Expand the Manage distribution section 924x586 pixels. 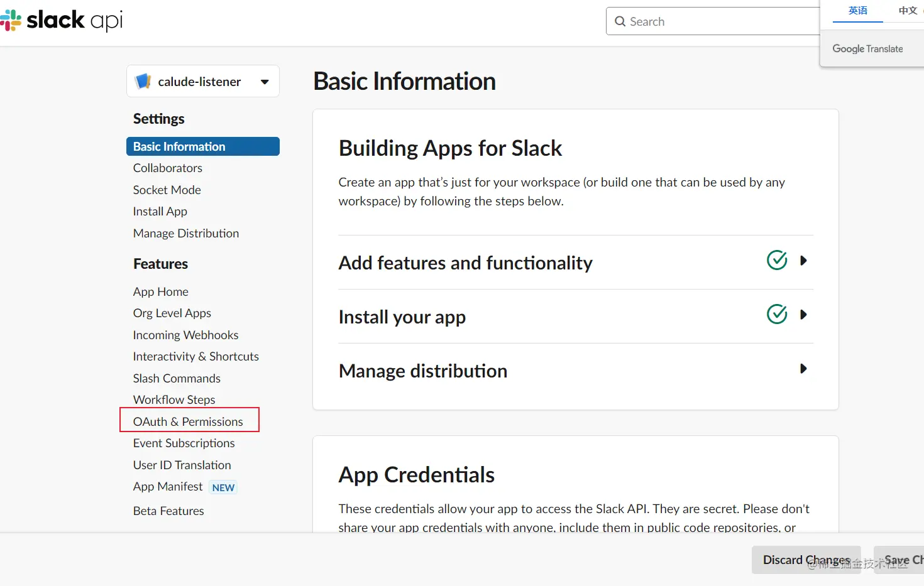(803, 369)
